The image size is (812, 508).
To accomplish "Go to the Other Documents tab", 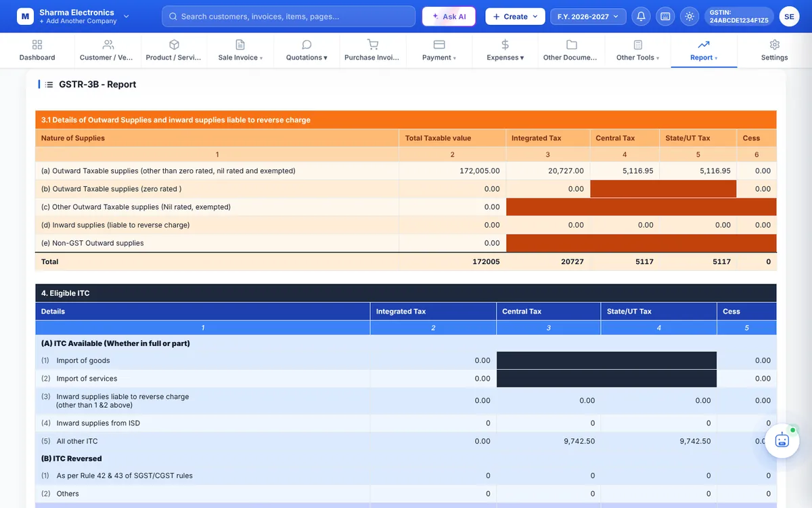I will point(571,51).
